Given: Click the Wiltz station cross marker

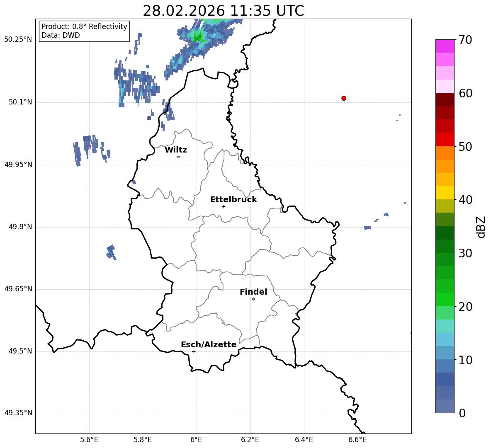Looking at the screenshot, I should coord(178,157).
